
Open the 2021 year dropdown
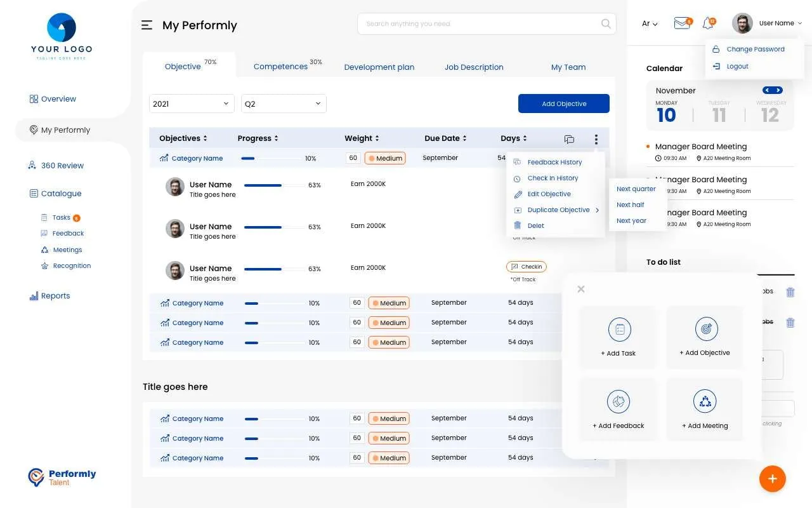click(191, 103)
